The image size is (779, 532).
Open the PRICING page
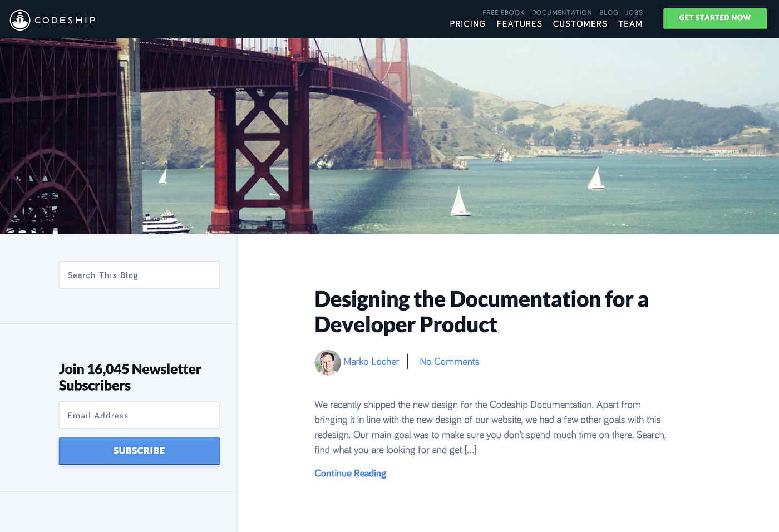pyautogui.click(x=467, y=24)
